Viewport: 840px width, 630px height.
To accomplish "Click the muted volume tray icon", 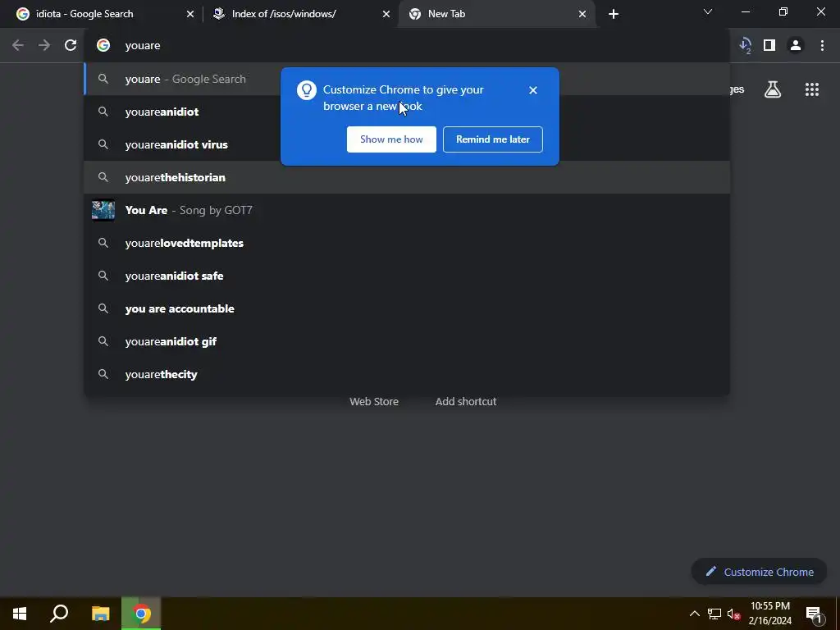I will 734,614.
